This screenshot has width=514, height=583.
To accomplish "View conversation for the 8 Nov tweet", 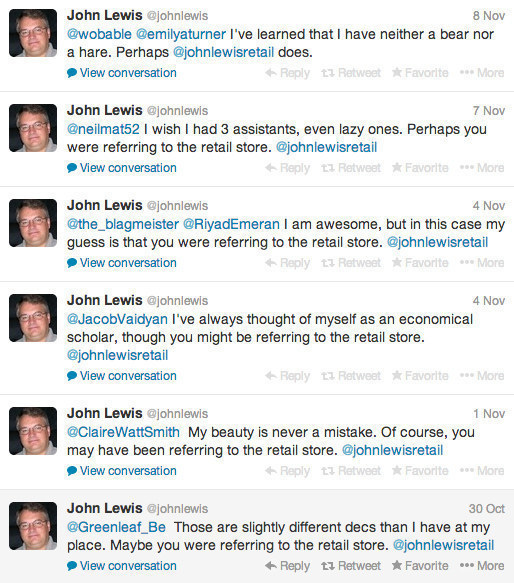I will [x=122, y=73].
